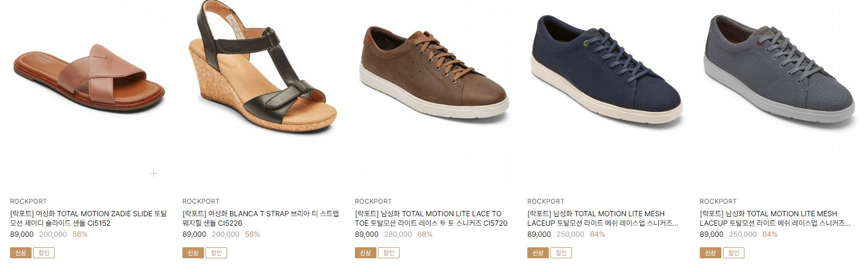Click ROCKPORT brand above gray mesh sneaker
Viewport: 868px width, 272px height.
718,202
